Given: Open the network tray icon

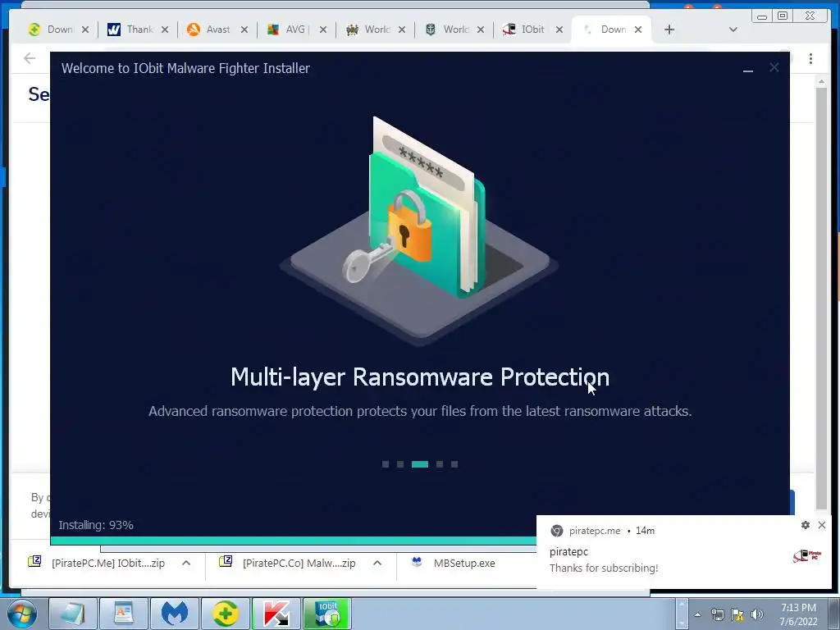Looking at the screenshot, I should [717, 614].
